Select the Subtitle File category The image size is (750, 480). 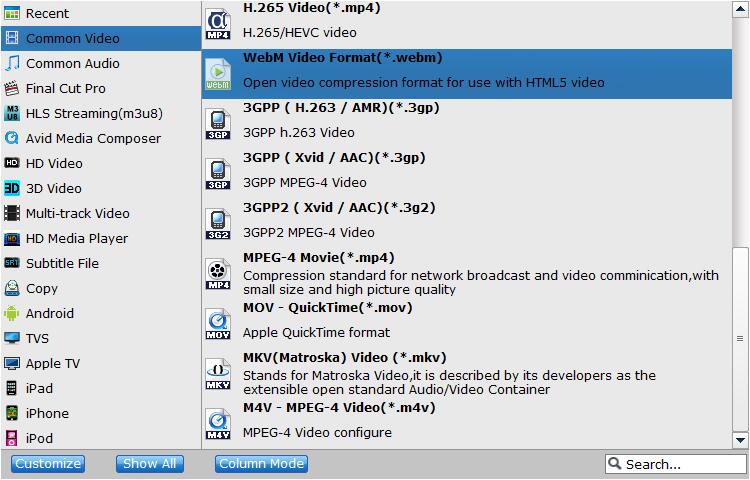101,263
